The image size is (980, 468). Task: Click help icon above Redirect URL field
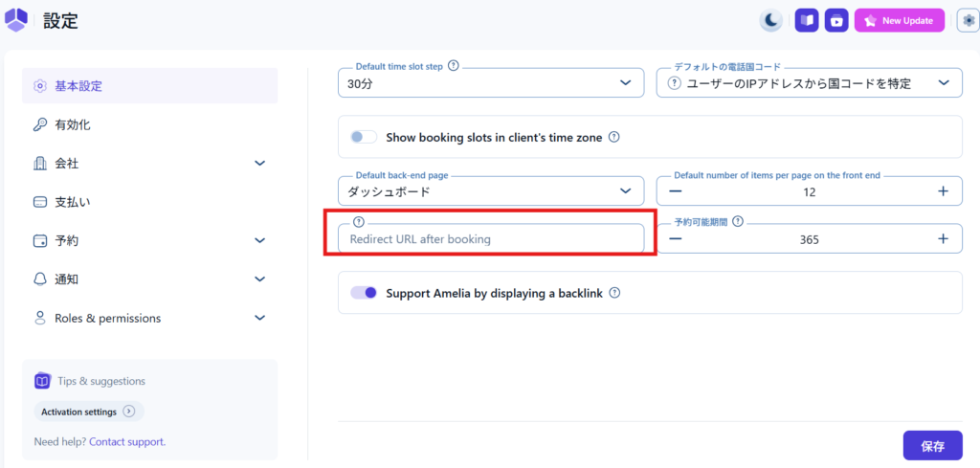(x=359, y=221)
